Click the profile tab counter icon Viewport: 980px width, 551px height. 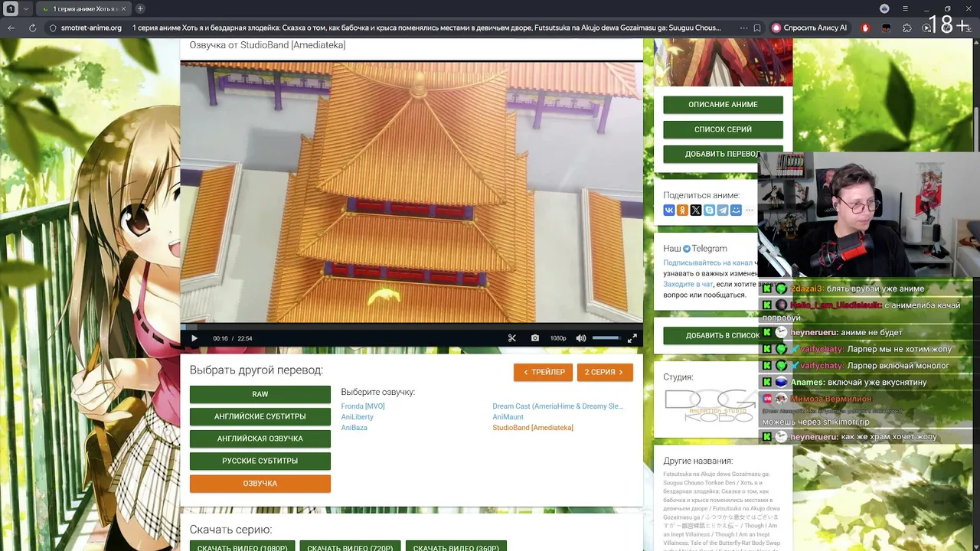11,8
